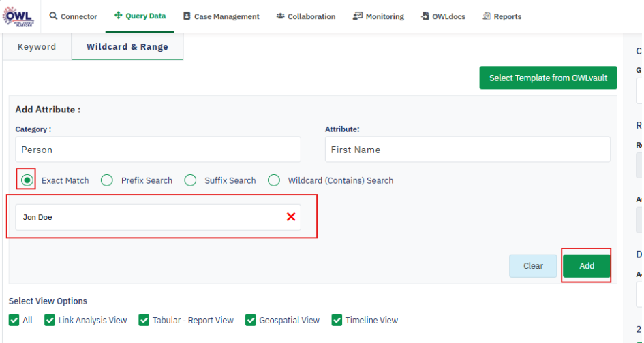Click the Query Data arrows icon
Image resolution: width=644 pixels, height=343 pixels.
pos(119,16)
